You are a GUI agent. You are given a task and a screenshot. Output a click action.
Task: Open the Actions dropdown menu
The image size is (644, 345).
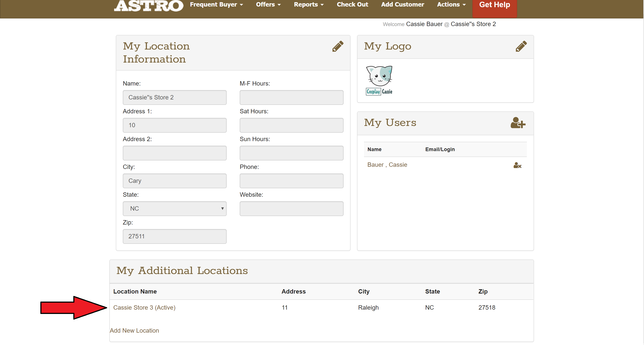pos(451,5)
